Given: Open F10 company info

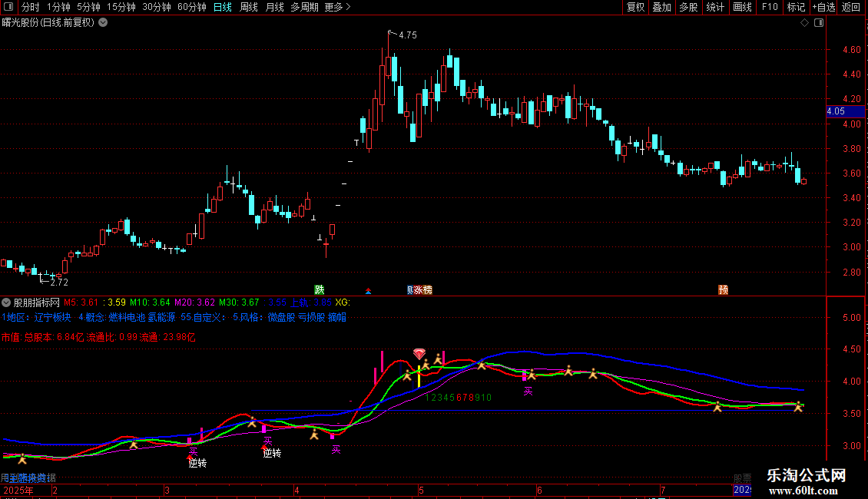Looking at the screenshot, I should pos(770,7).
